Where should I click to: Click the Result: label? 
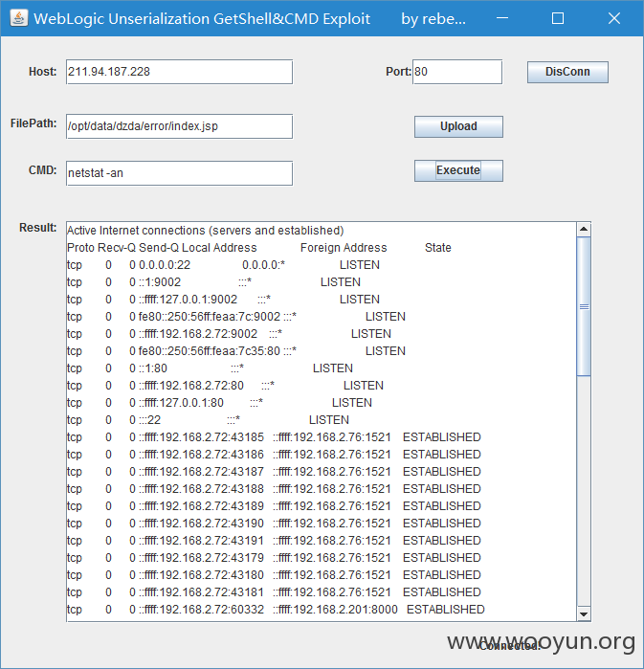coord(38,228)
